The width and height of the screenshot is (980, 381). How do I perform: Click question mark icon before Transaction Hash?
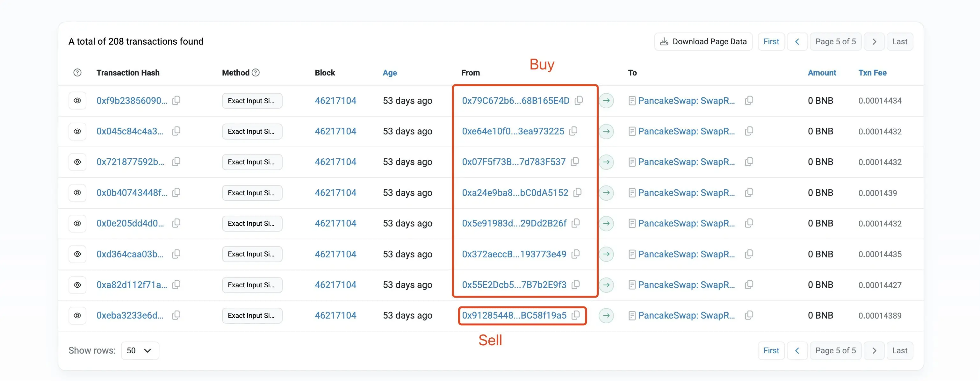[x=77, y=73]
